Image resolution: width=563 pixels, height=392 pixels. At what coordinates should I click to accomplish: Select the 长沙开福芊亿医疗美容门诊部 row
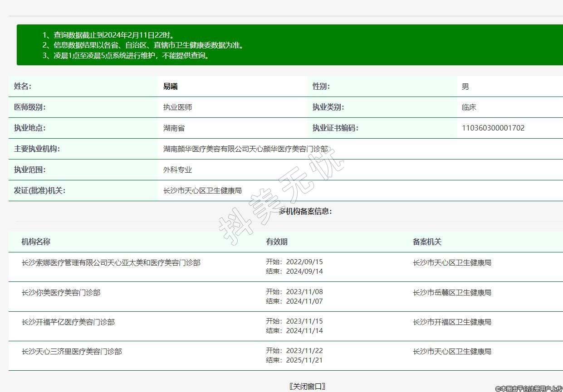68,322
